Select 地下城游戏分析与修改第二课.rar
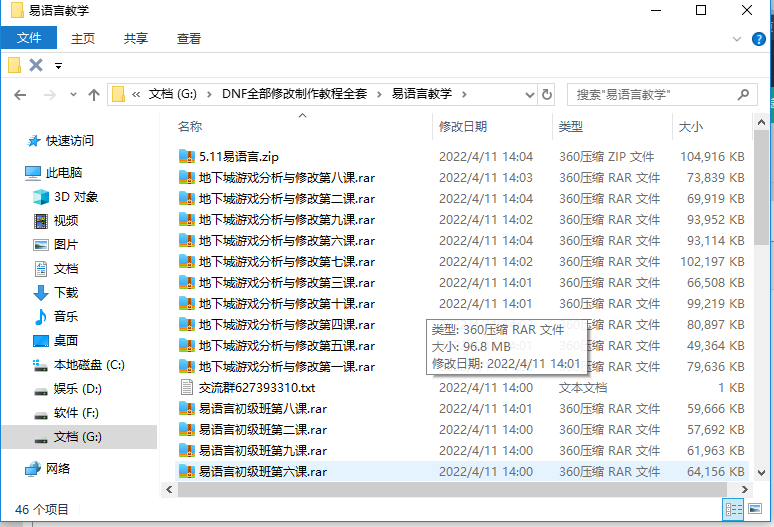The width and height of the screenshot is (774, 527). point(286,199)
